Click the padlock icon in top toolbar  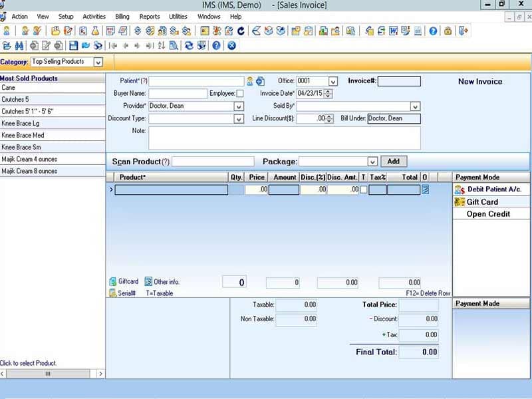pyautogui.click(x=448, y=31)
